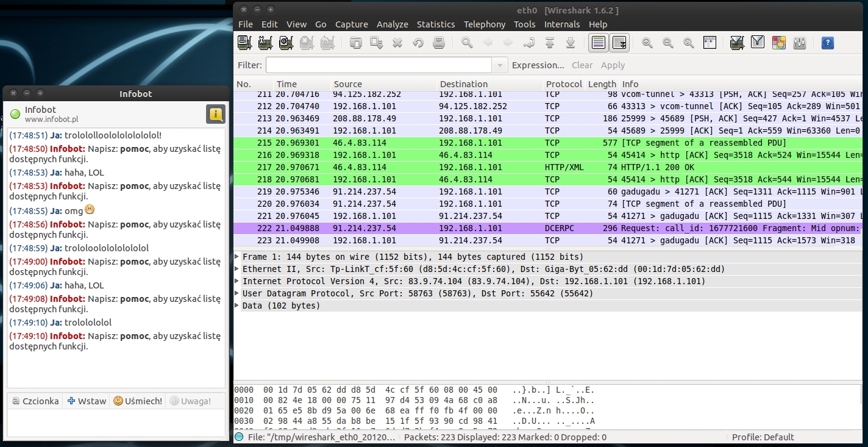868x447 pixels.
Task: Click the Expression... button
Action: (538, 65)
